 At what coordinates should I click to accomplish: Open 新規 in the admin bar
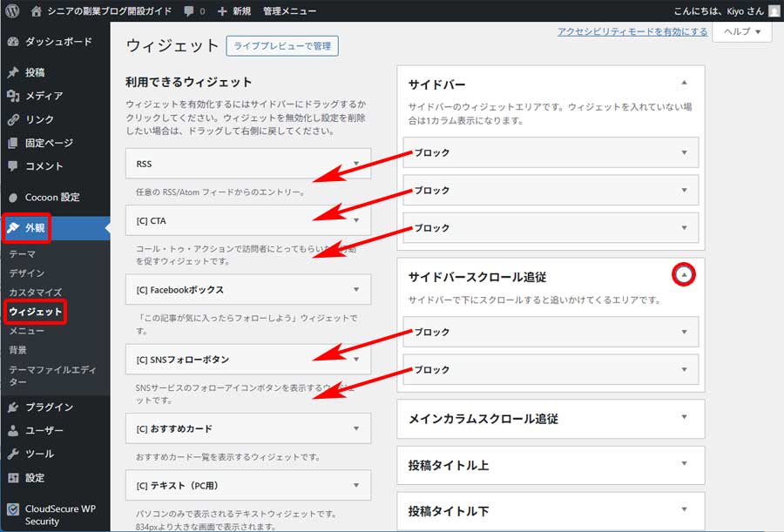(234, 11)
